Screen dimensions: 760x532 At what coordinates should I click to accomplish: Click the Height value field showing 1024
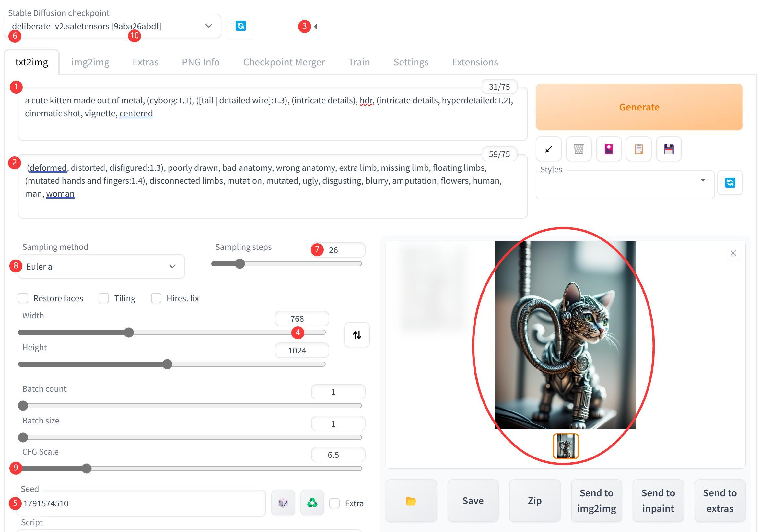pyautogui.click(x=302, y=350)
